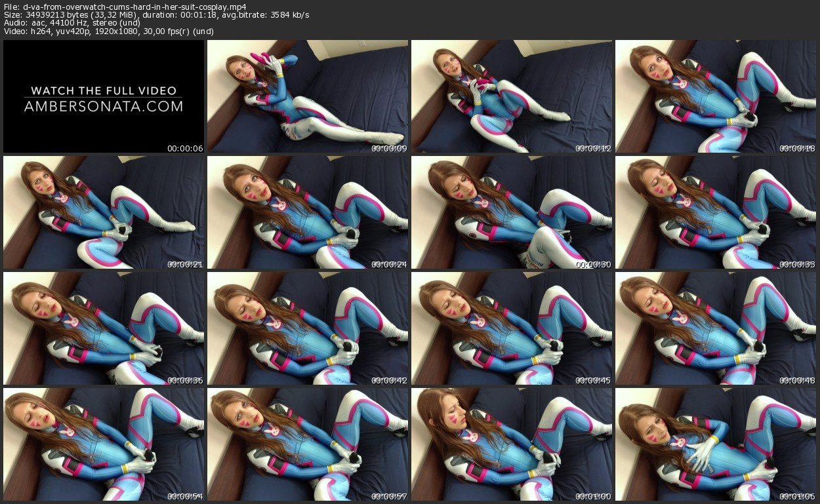Open the thumbnail at 00:00:12

[512, 97]
